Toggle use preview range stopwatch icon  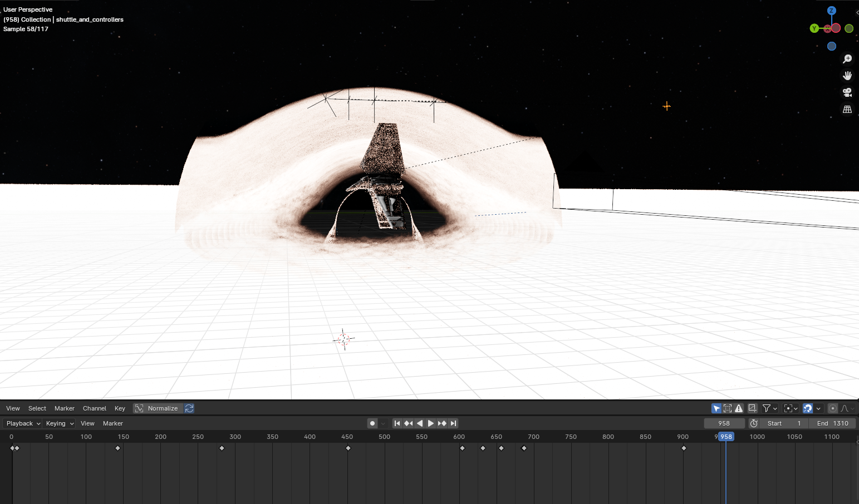point(754,423)
